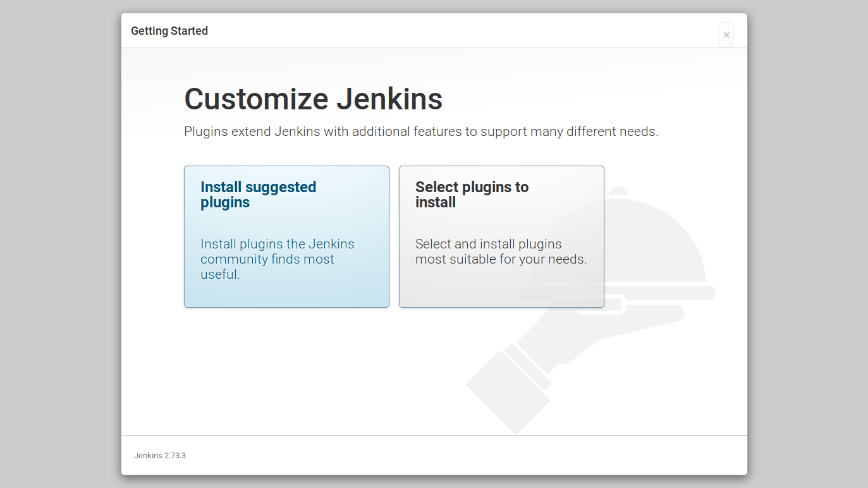Select the left highlighted plugin installation card
The width and height of the screenshot is (868, 488).
click(x=286, y=237)
